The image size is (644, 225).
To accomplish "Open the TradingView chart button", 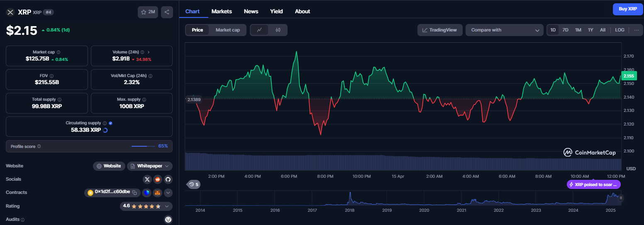I will point(440,30).
